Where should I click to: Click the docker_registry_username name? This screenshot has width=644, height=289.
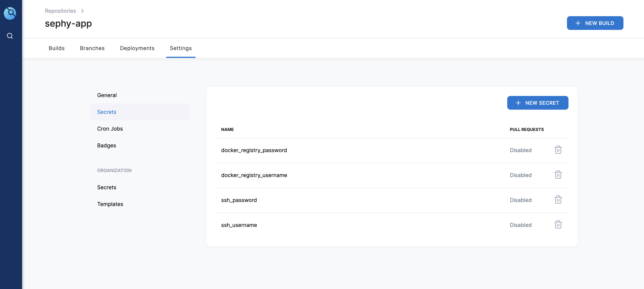coord(254,175)
